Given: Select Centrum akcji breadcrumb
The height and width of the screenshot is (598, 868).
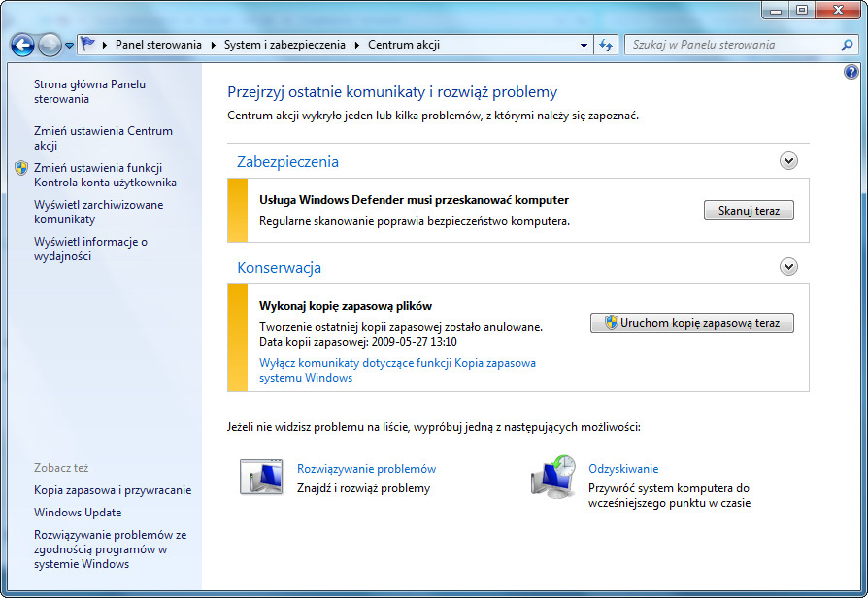Looking at the screenshot, I should pos(404,45).
